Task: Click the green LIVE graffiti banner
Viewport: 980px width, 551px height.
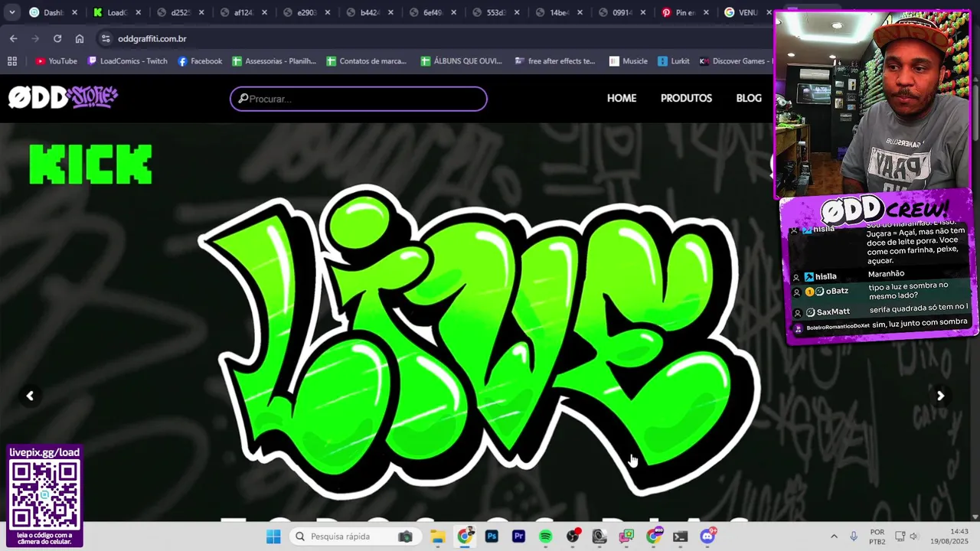Action: pyautogui.click(x=479, y=341)
